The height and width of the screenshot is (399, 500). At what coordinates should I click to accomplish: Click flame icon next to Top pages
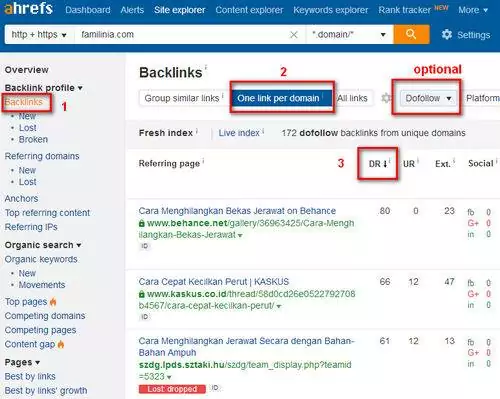[53, 302]
